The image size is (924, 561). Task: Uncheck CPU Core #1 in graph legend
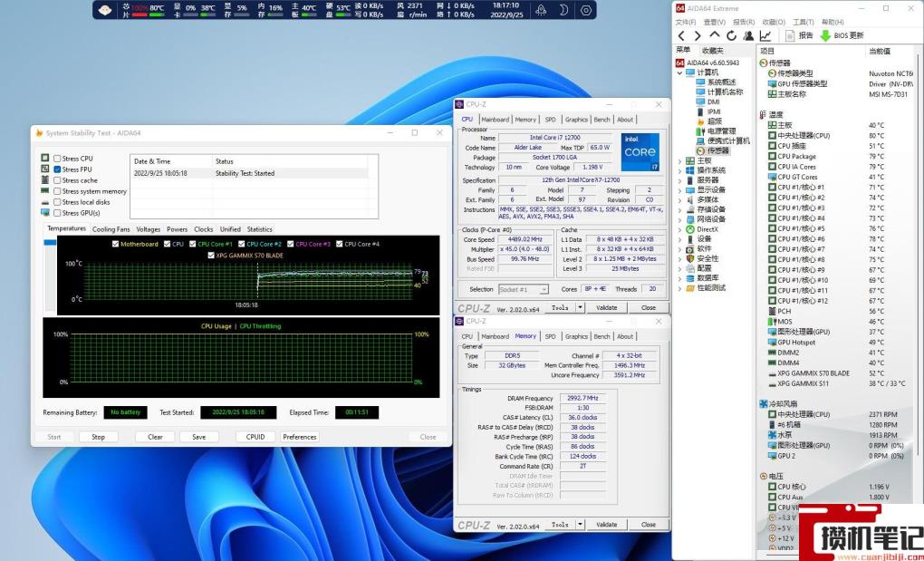click(192, 244)
